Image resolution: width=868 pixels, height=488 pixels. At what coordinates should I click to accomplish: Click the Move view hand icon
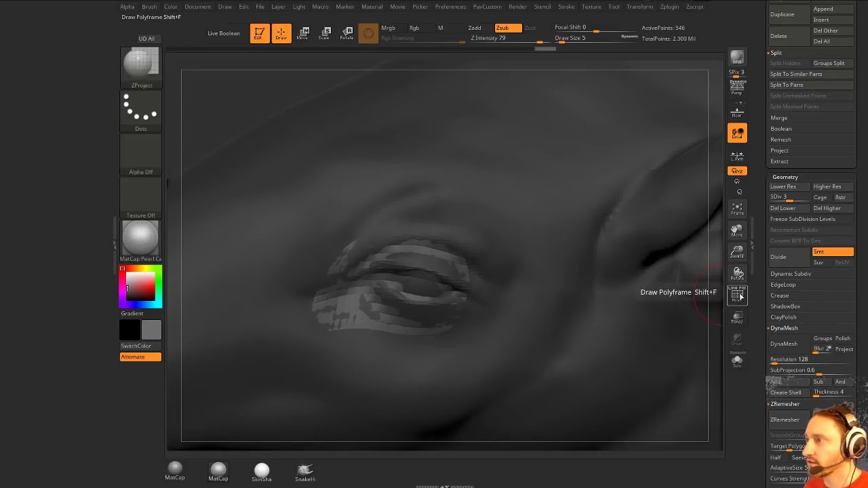point(737,231)
